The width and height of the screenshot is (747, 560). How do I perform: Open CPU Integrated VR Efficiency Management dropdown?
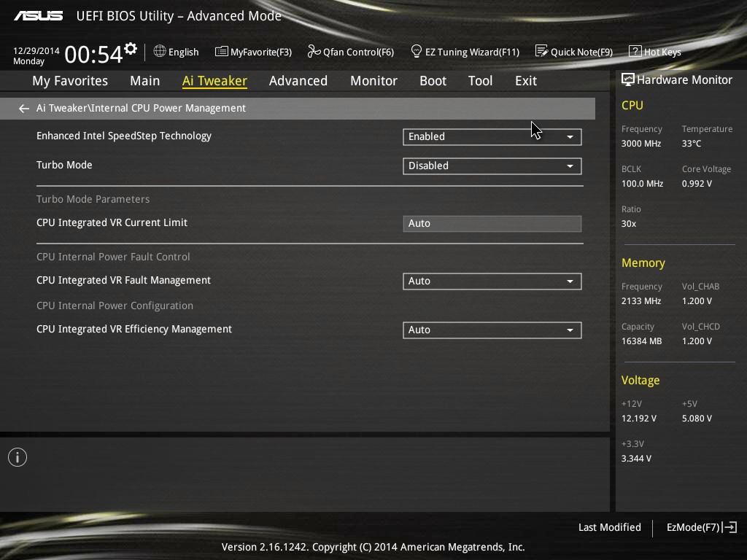point(492,330)
